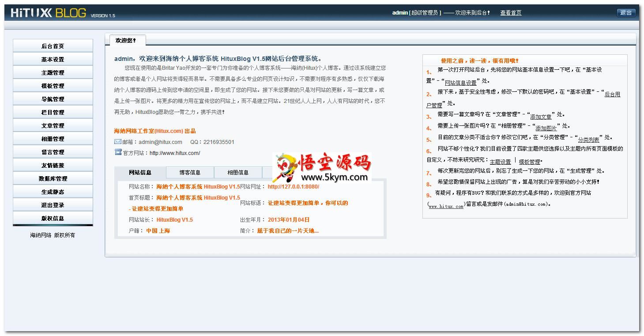Click the 中国 上海 location value

pos(158,231)
